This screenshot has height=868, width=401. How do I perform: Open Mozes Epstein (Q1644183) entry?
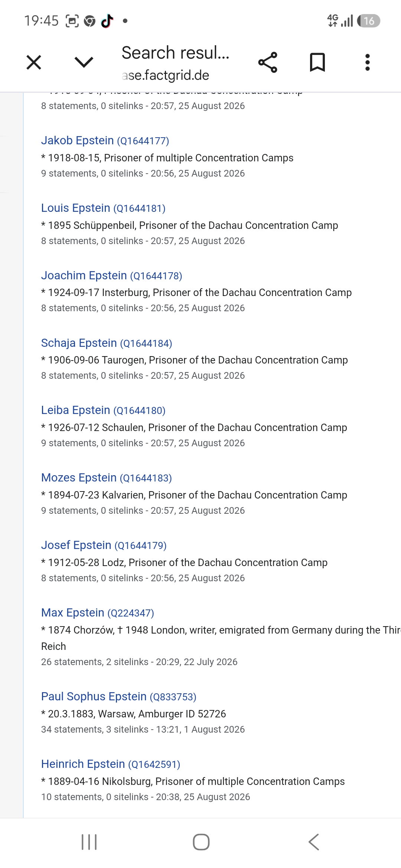(107, 478)
